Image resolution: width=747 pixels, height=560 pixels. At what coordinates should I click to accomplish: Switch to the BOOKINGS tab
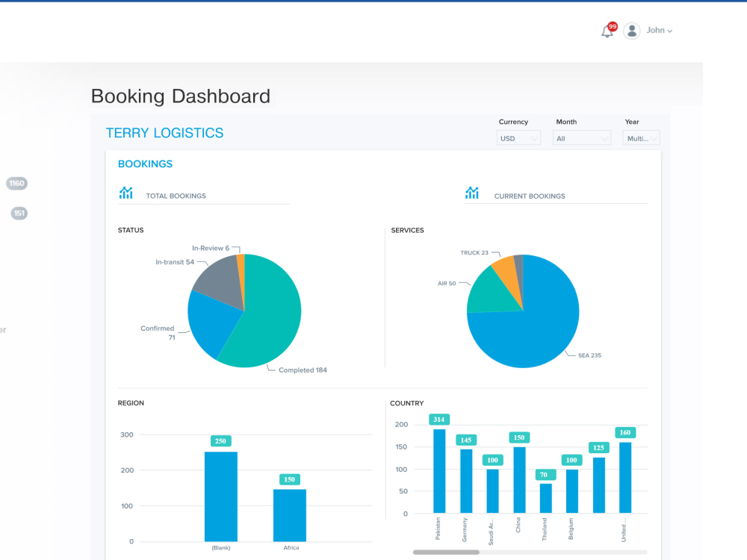(144, 164)
